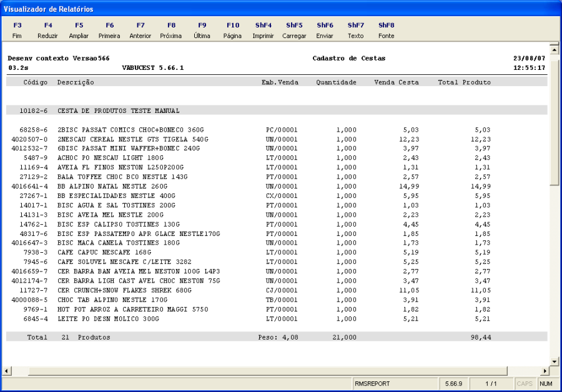Send report using ShF6 Enviar
Image resolution: width=562 pixels, height=392 pixels.
tap(325, 30)
